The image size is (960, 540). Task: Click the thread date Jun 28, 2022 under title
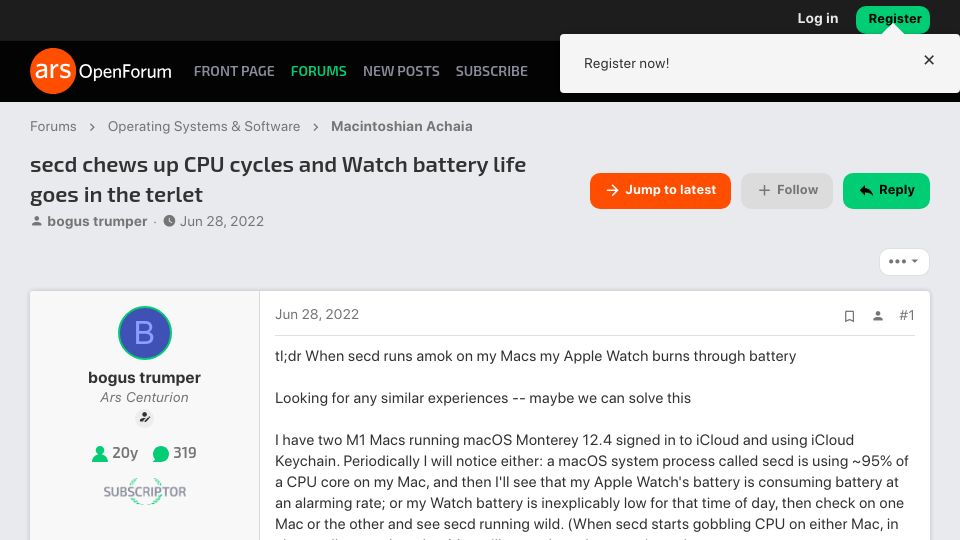coord(222,221)
